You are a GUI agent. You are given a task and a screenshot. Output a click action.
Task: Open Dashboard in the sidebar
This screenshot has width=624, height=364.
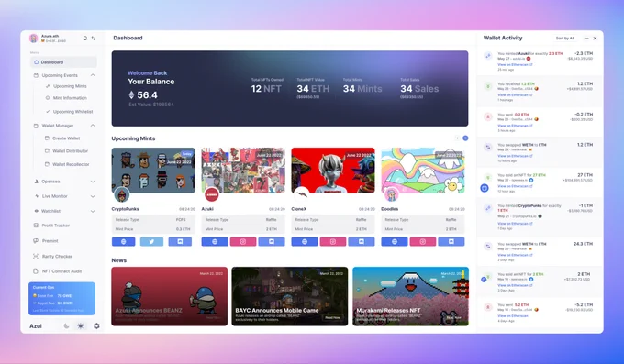(x=63, y=62)
